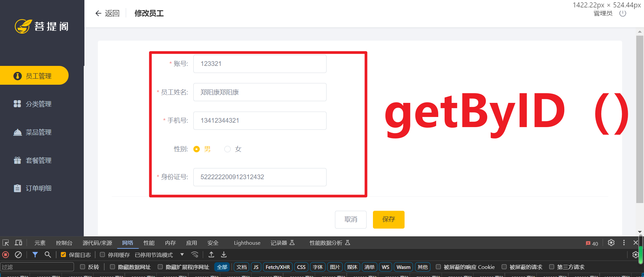Switch to the 源代码/来源 DevTools tab
Image resolution: width=644 pixels, height=277 pixels.
pyautogui.click(x=97, y=243)
